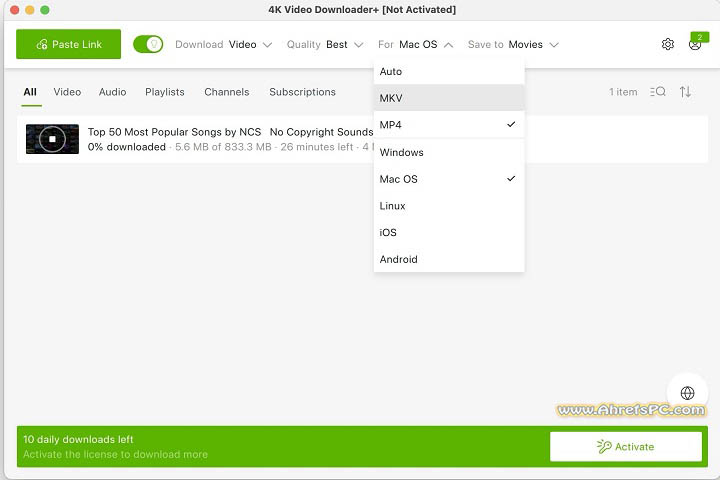The width and height of the screenshot is (720, 480).
Task: Select Mac OS in the platform list
Action: click(449, 179)
